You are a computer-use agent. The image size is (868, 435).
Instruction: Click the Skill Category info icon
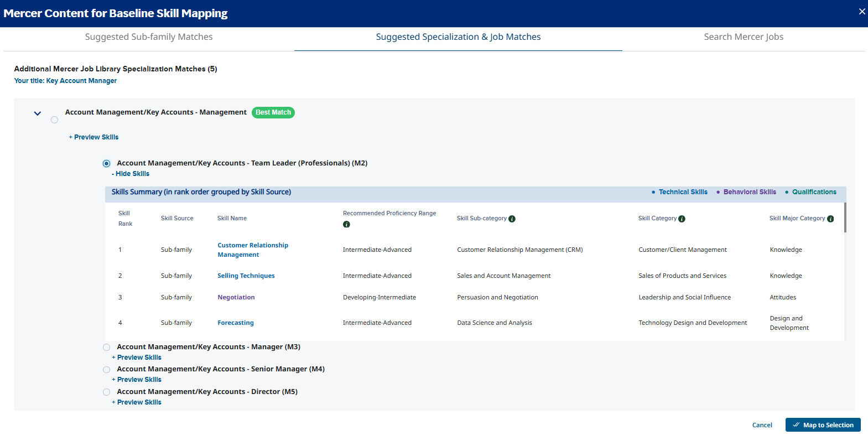(x=682, y=219)
